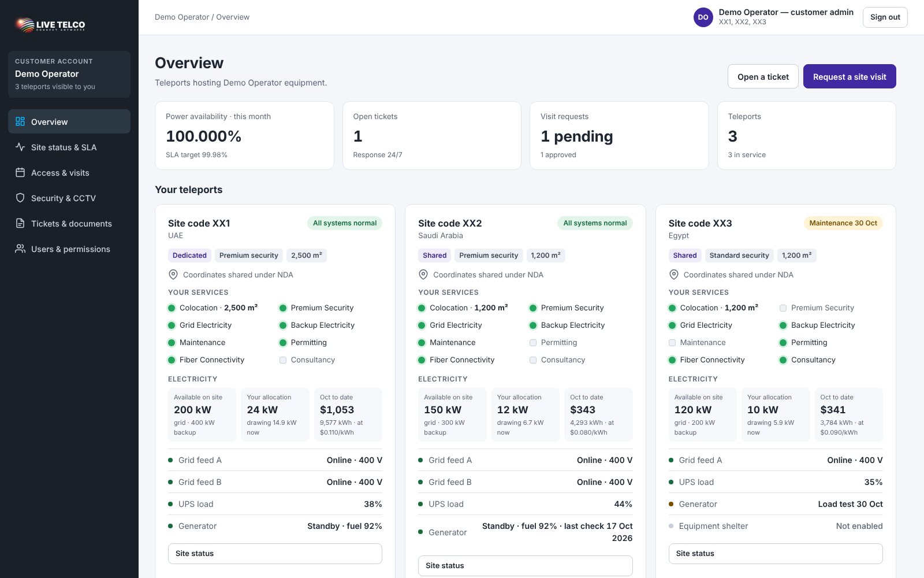Click All systems normal badge on XX1

(x=345, y=223)
